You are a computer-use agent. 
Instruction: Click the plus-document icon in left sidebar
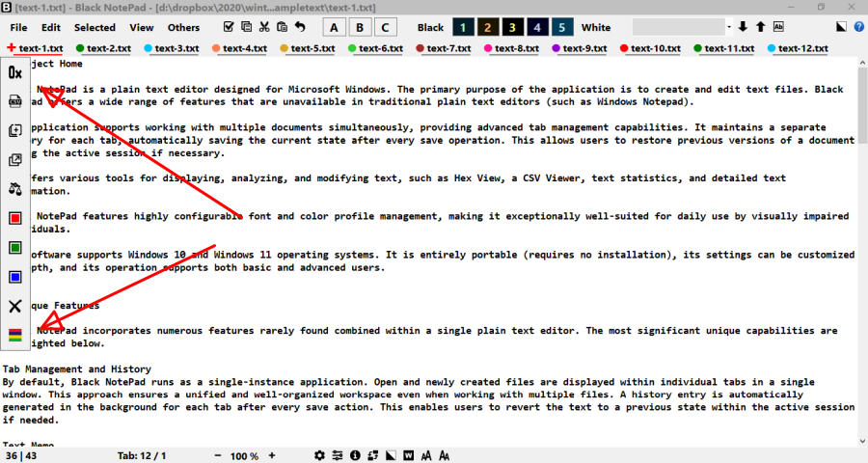(x=14, y=131)
